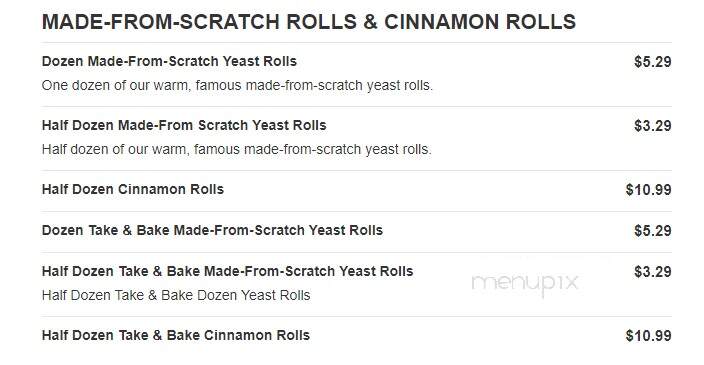Click the ampersand in Half Dozen Take & Bake Cinnamon Rolls
This screenshot has width=704, height=365.
[x=157, y=335]
